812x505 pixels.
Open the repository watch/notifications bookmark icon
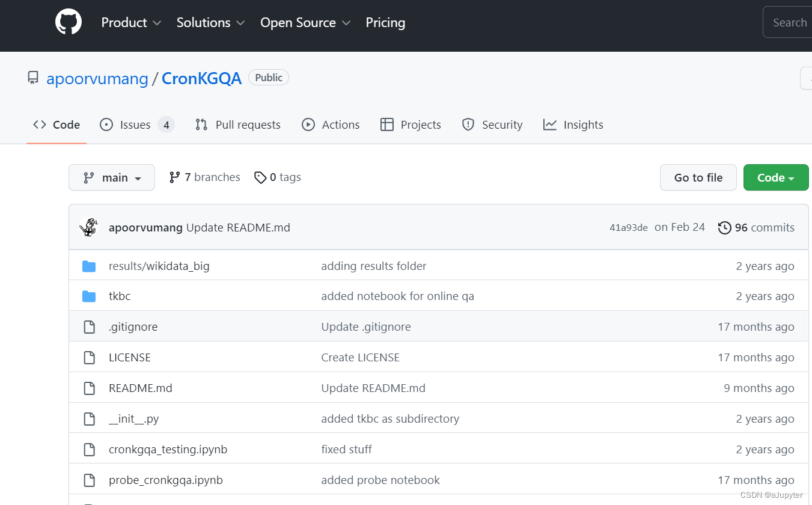(33, 77)
